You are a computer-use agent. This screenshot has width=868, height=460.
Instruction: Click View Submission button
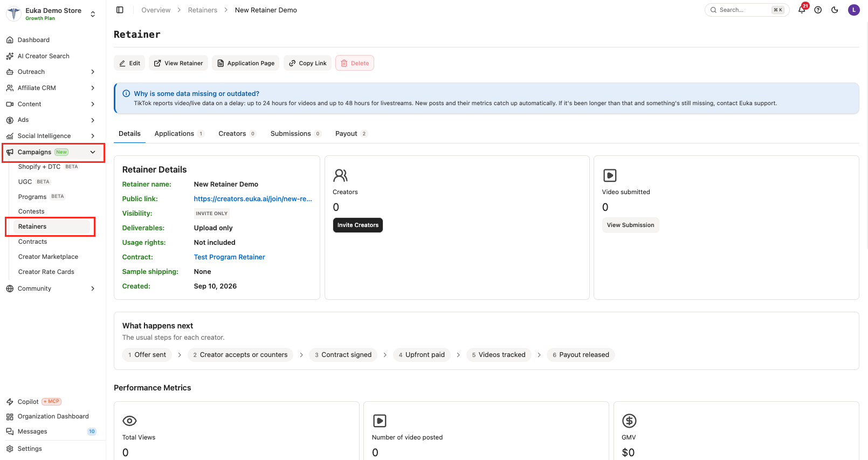pos(630,225)
